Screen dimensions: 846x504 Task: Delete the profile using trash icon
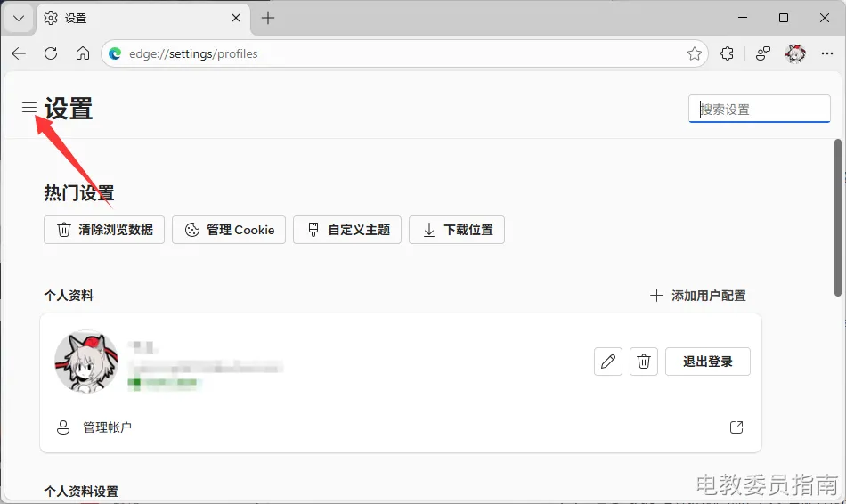click(x=644, y=362)
